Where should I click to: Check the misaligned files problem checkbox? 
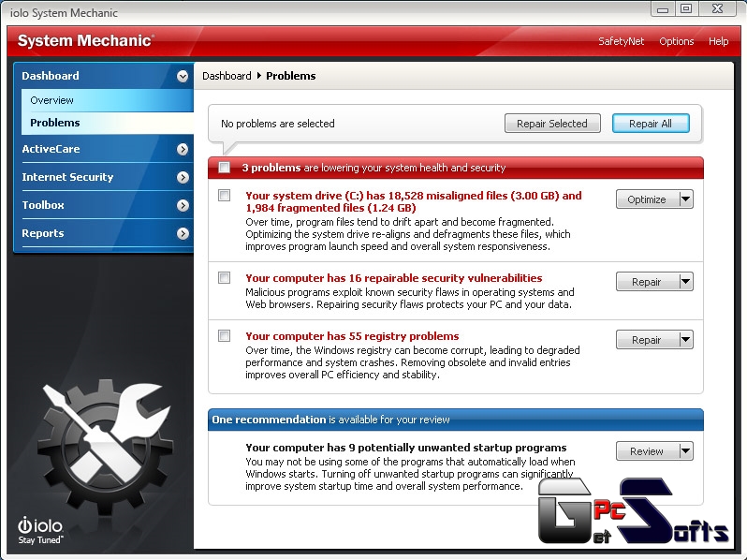pos(224,196)
